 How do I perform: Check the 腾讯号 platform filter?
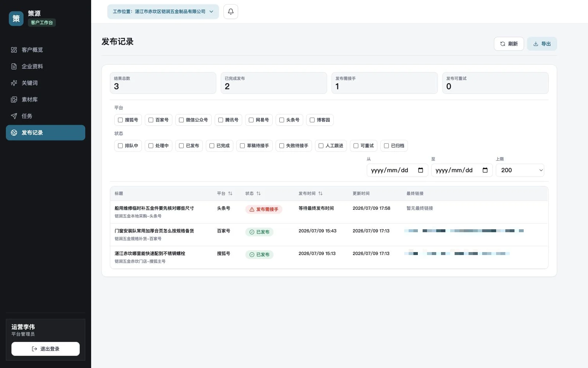(x=220, y=120)
